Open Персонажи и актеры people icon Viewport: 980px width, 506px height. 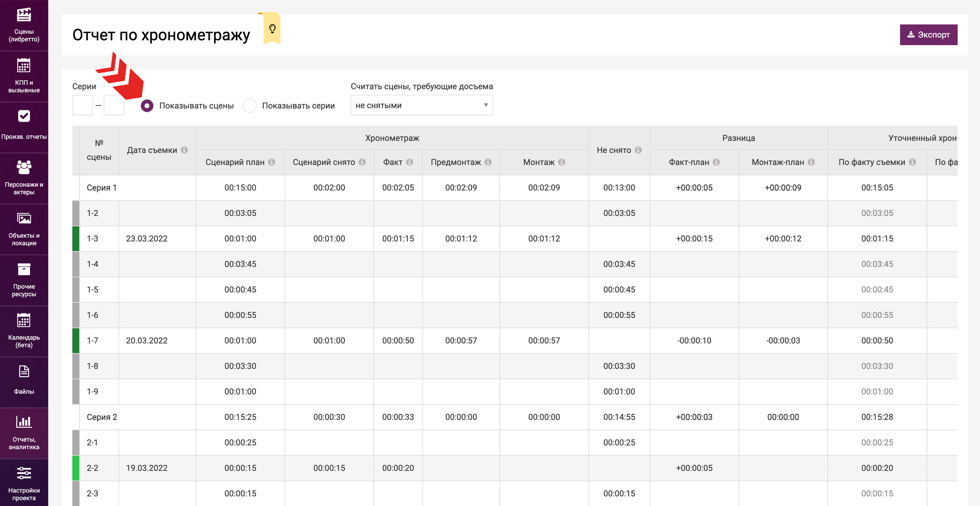click(x=23, y=167)
